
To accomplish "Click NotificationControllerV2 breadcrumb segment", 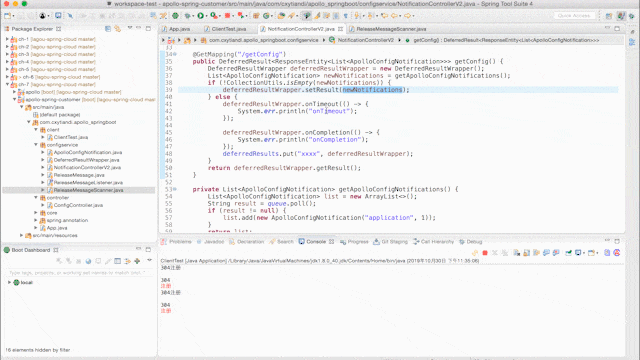I will 366,40.
